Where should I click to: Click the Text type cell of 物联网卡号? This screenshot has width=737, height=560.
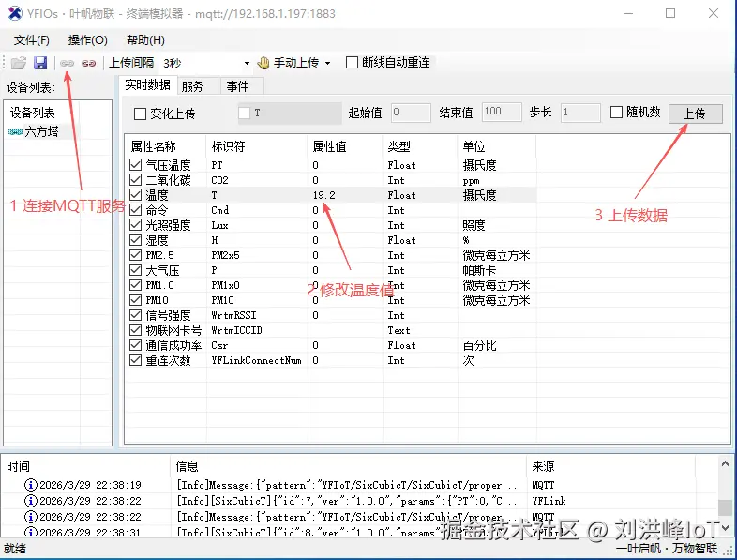pyautogui.click(x=399, y=330)
